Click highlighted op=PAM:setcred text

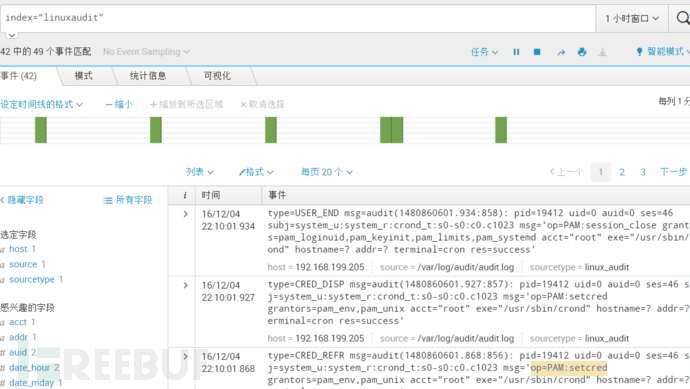click(x=569, y=367)
